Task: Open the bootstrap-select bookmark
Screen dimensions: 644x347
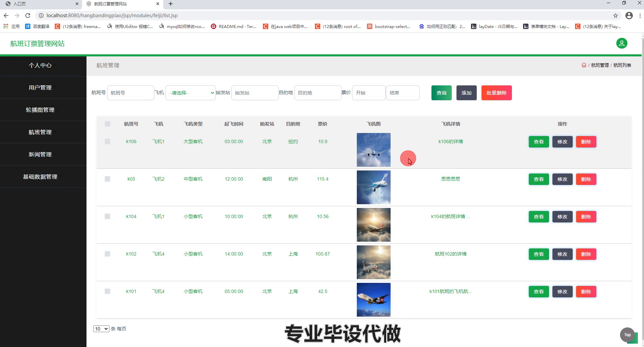Action: point(389,26)
